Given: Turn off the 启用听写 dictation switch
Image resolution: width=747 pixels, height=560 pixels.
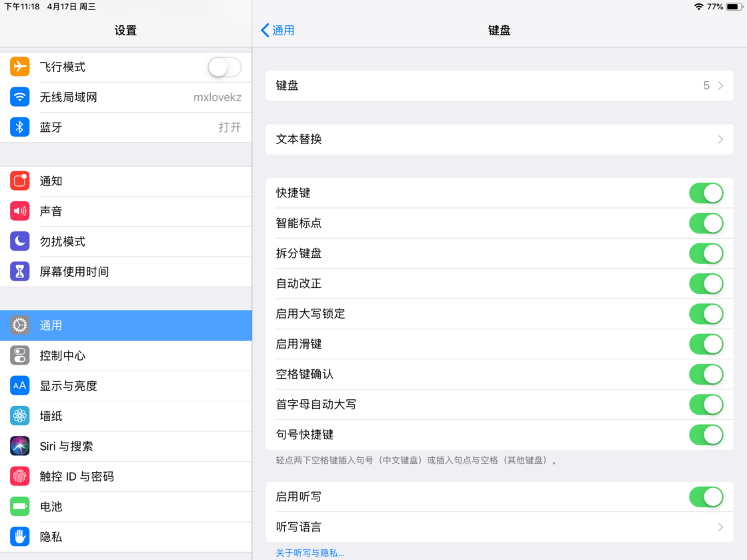Looking at the screenshot, I should point(706,497).
